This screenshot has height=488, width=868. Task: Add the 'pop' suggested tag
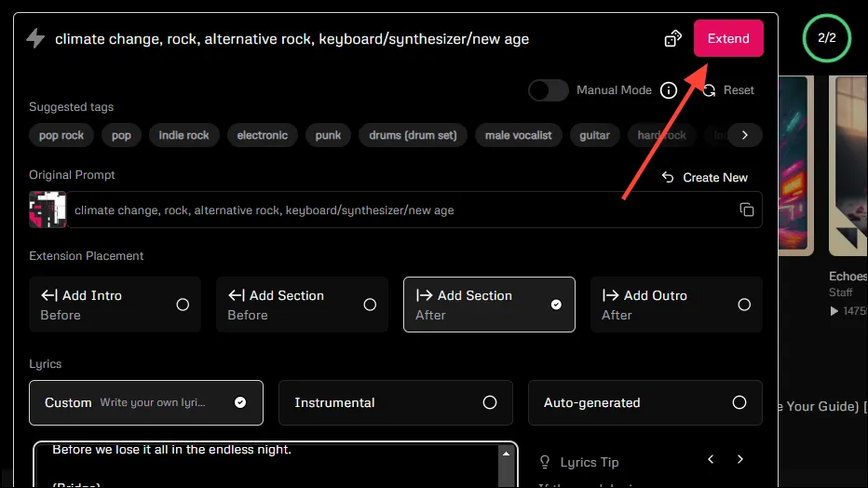[121, 135]
